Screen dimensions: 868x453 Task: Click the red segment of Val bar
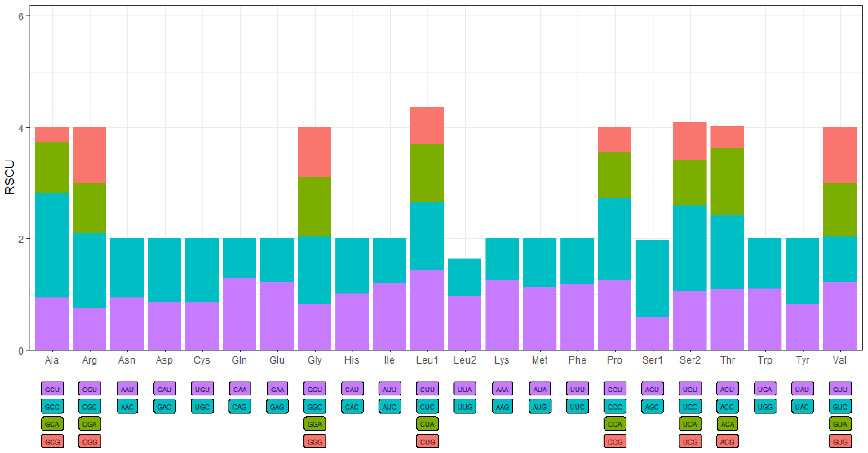tap(840, 155)
